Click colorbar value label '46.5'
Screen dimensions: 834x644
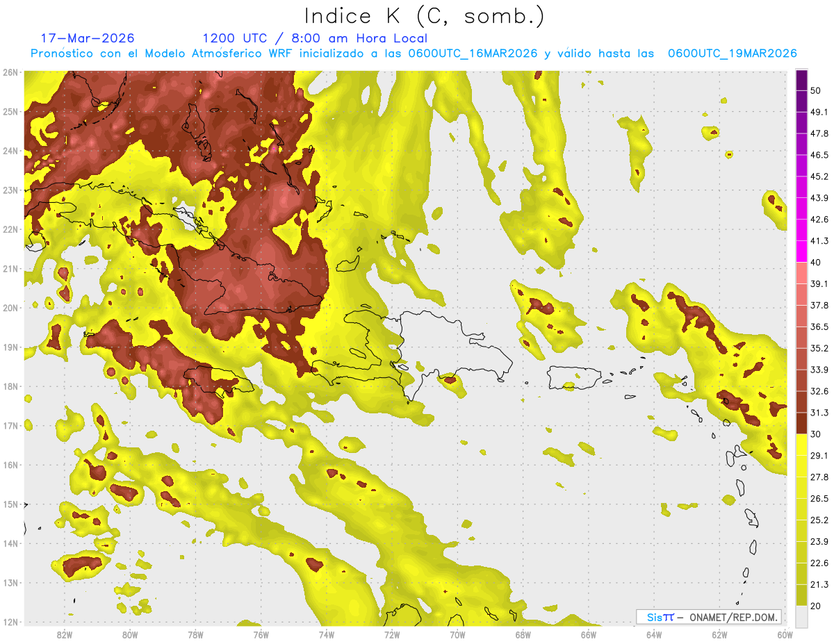pyautogui.click(x=819, y=155)
